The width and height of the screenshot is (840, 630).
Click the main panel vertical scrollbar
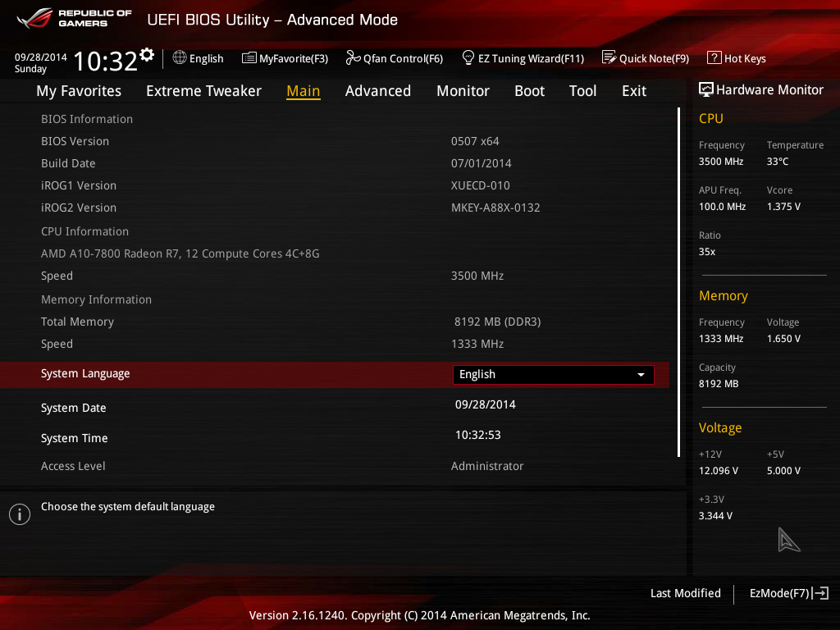(x=678, y=282)
